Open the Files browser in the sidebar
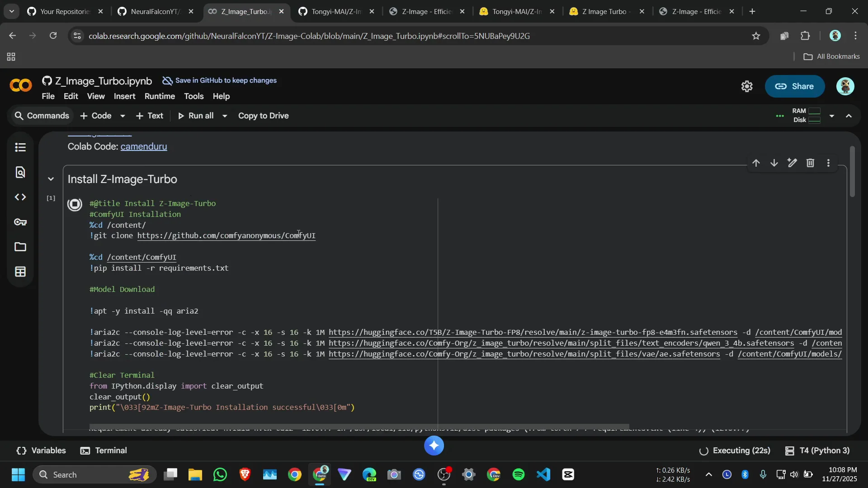 [x=20, y=247]
